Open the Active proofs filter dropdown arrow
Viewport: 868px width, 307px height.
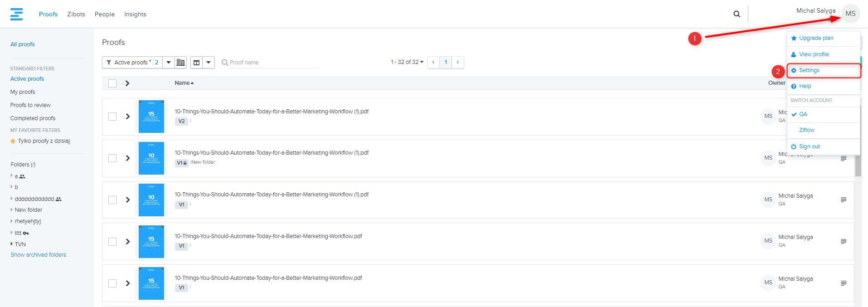pos(169,62)
